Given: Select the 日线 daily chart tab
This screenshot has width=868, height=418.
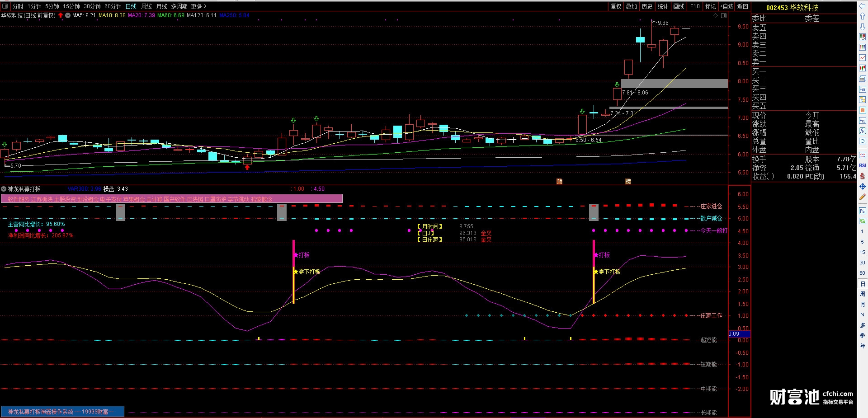Looking at the screenshot, I should point(131,6).
